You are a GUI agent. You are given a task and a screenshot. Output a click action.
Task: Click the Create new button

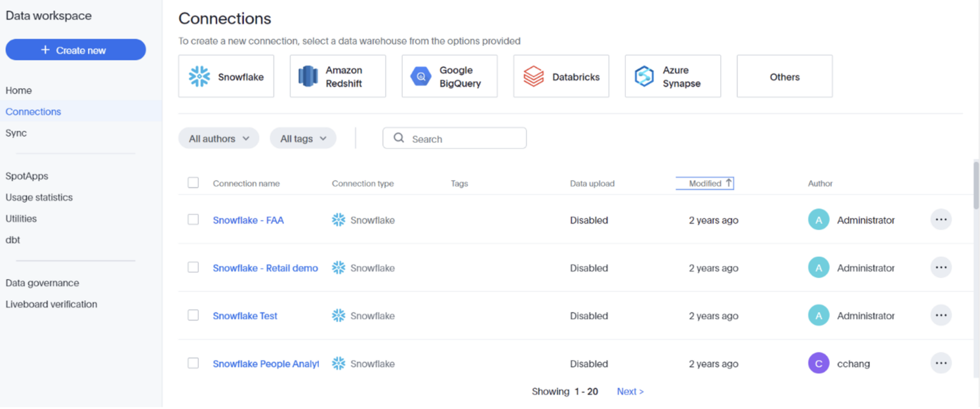click(75, 49)
